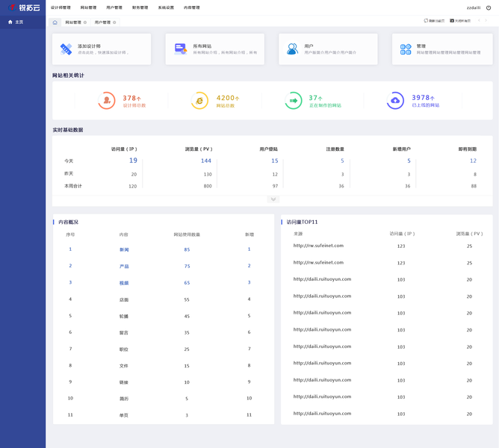
Task: Click the people icon on 用户 card
Action: [x=293, y=49]
